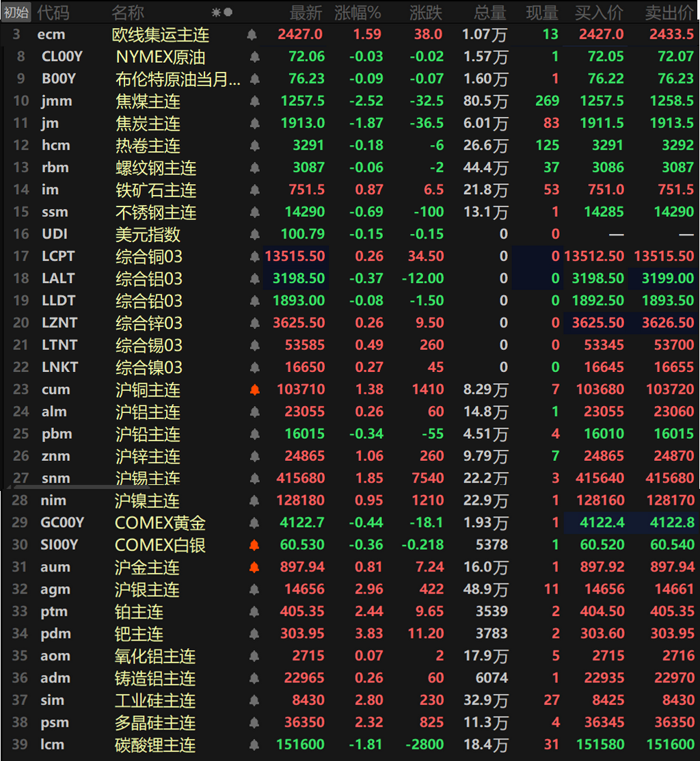Select the 铁矿石主连 name cell

coord(157,190)
